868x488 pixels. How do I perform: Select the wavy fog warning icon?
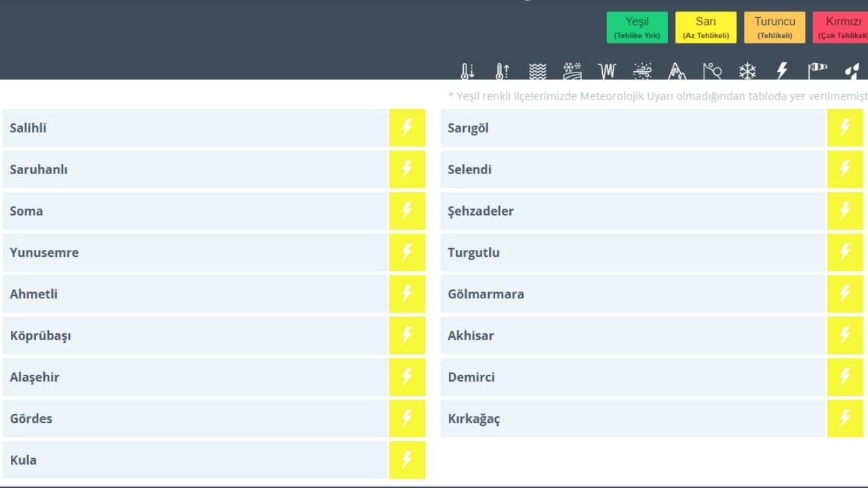[x=538, y=71]
